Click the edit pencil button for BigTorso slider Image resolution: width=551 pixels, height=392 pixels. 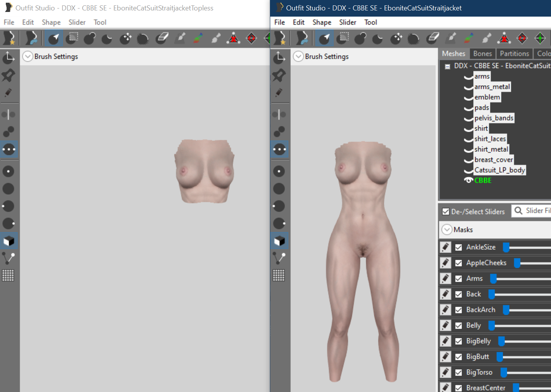(445, 372)
